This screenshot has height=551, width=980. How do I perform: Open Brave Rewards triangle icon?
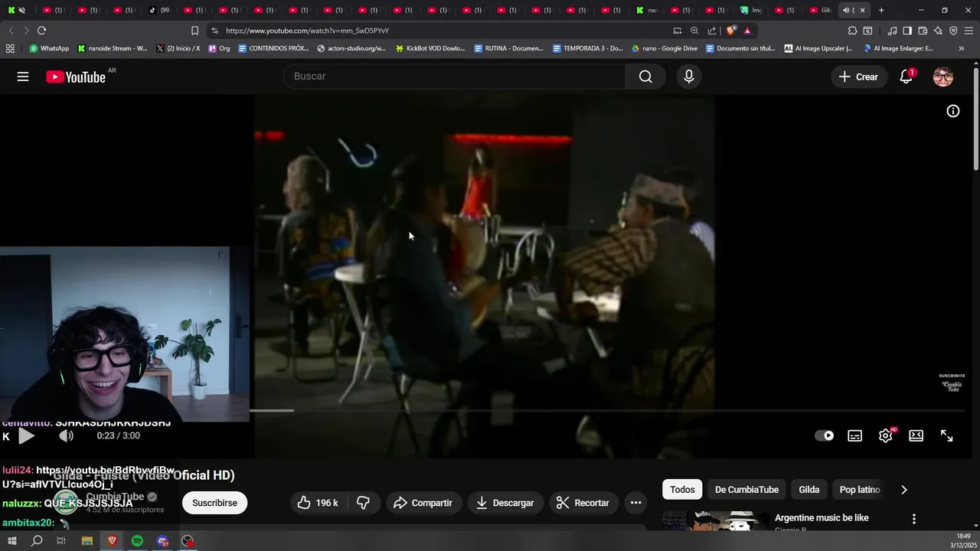tap(747, 31)
